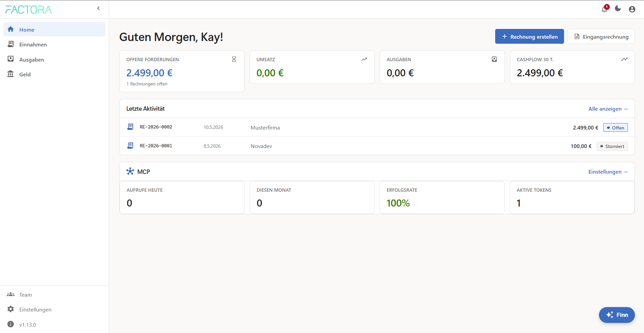The image size is (644, 333).
Task: Click the Einnahmen receipt icon
Action: tap(11, 44)
